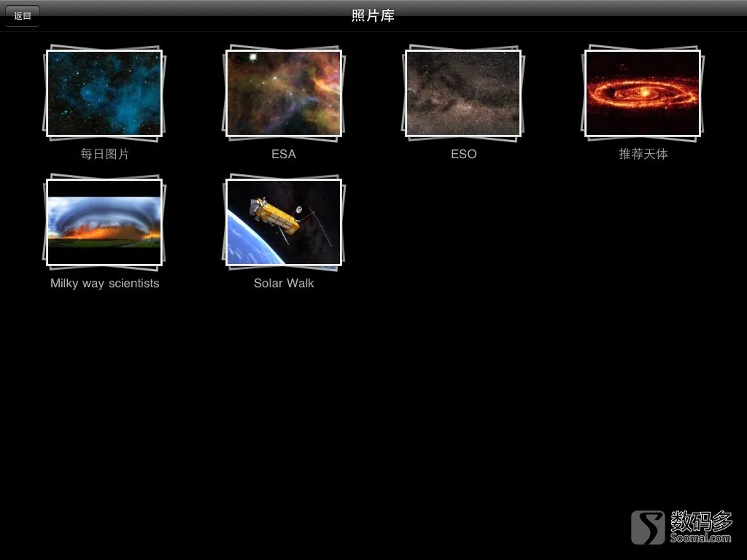Viewport: 747px width, 560px height.
Task: Open the Milky way scientists album thumbnail
Action: [104, 222]
